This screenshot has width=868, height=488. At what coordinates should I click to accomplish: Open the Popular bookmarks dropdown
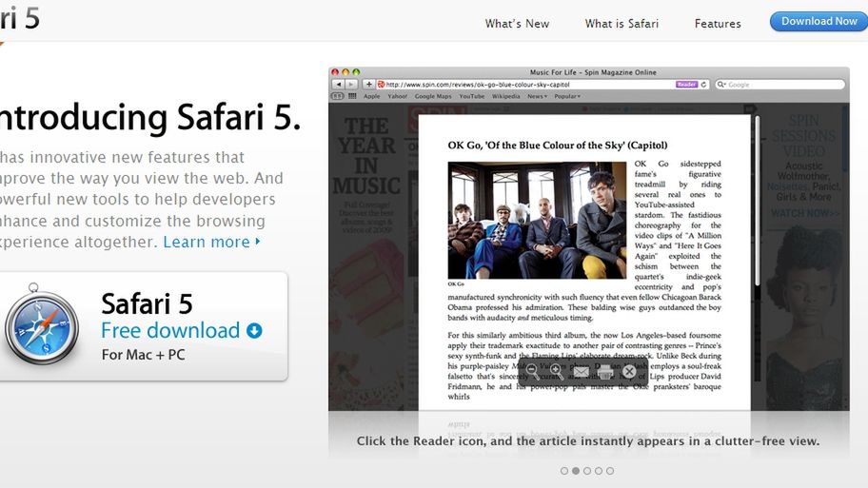pos(567,96)
